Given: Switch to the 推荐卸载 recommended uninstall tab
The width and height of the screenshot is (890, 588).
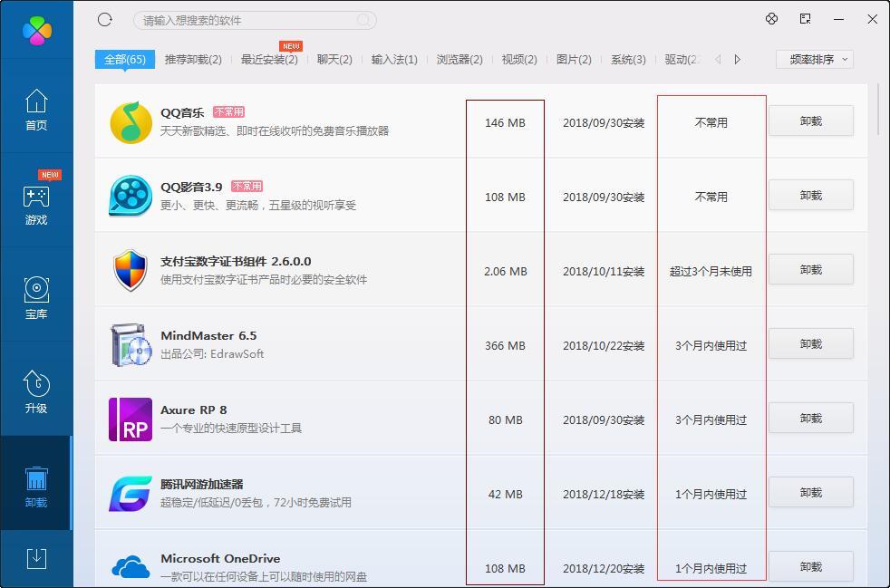Looking at the screenshot, I should pyautogui.click(x=192, y=58).
